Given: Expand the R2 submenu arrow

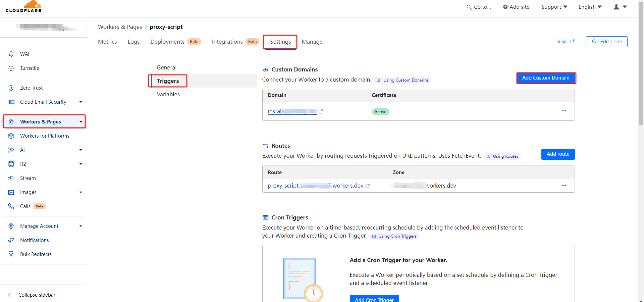Looking at the screenshot, I should point(80,164).
